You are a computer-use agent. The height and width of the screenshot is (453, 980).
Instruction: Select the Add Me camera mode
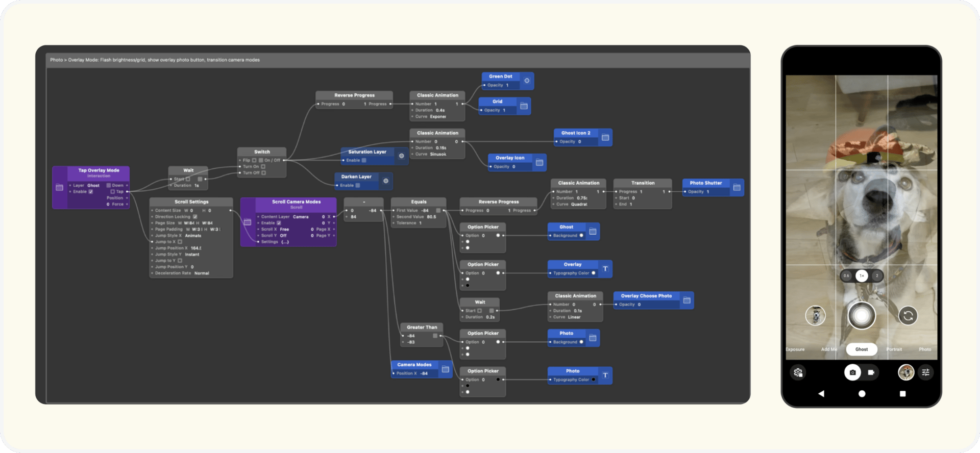click(x=829, y=349)
